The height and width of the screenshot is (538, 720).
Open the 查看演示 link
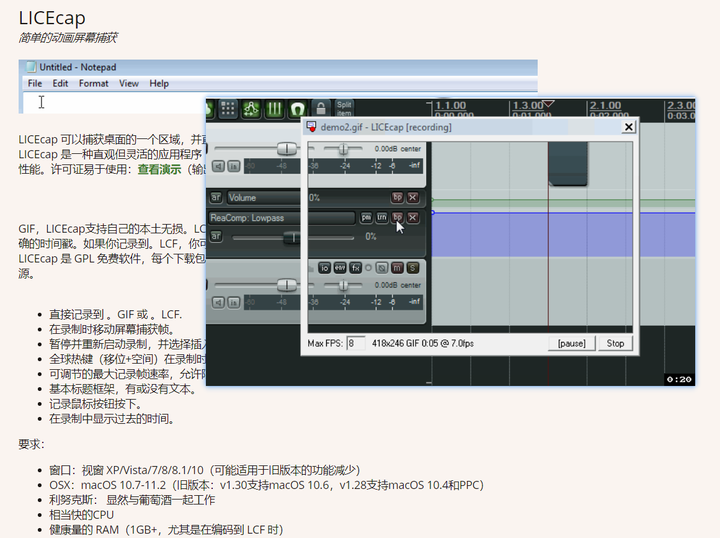click(159, 169)
